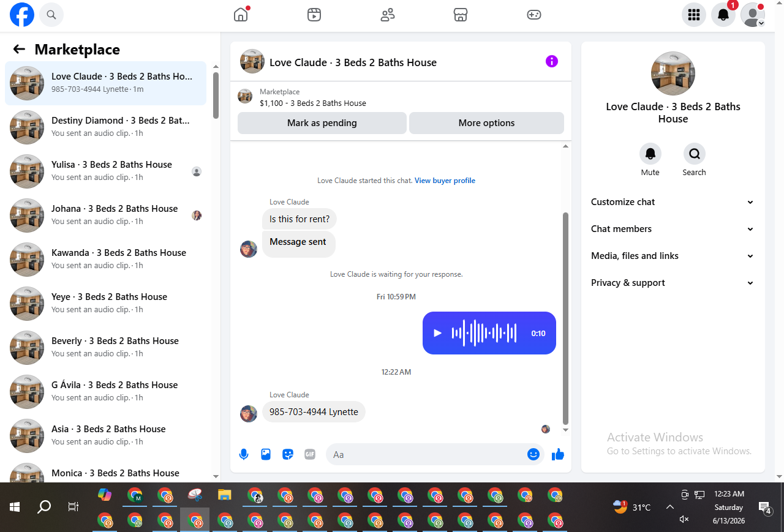Viewport: 784px width, 532px height.
Task: Expand Media, files and links section
Action: (x=673, y=256)
